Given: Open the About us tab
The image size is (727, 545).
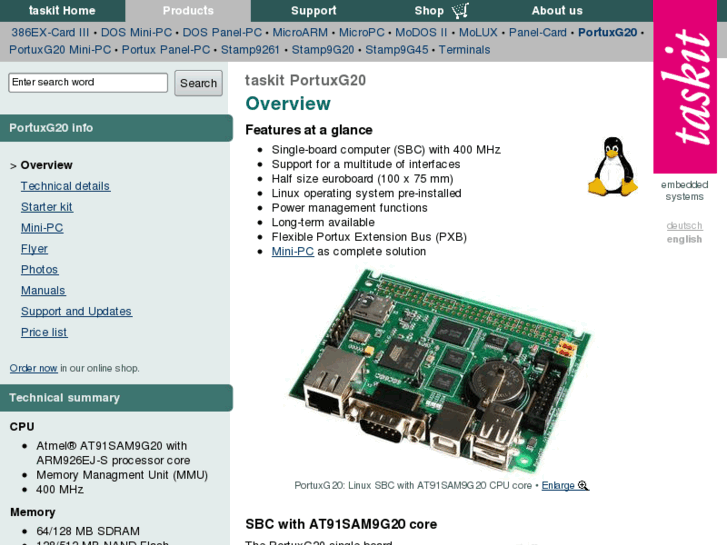Looking at the screenshot, I should [557, 11].
